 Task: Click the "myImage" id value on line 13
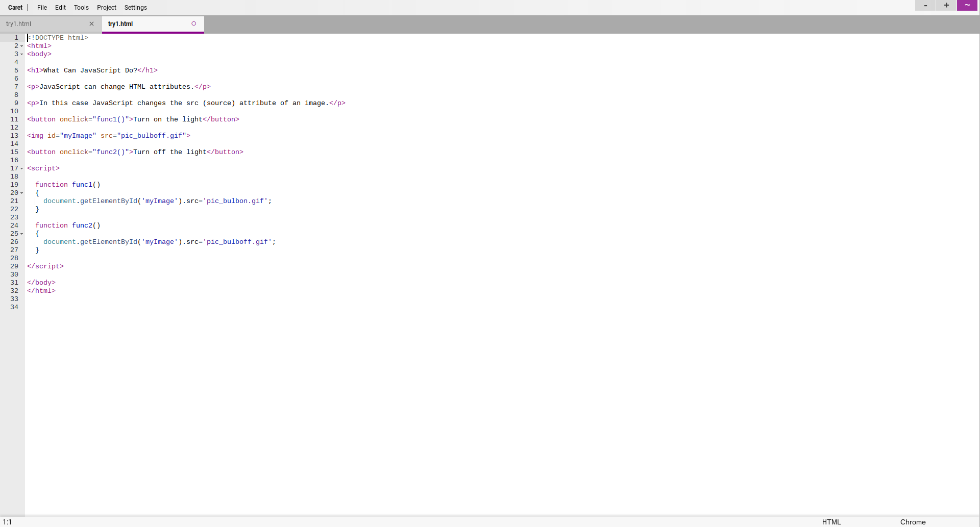(x=78, y=136)
